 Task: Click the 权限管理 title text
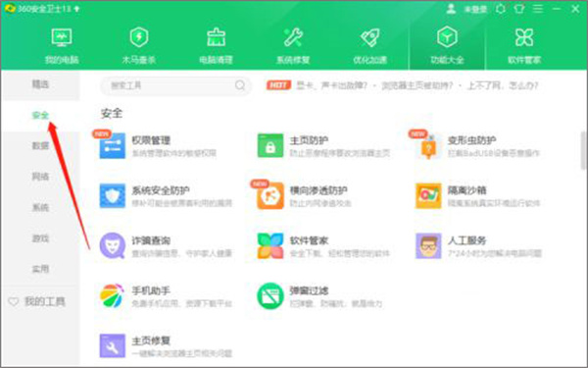(151, 140)
